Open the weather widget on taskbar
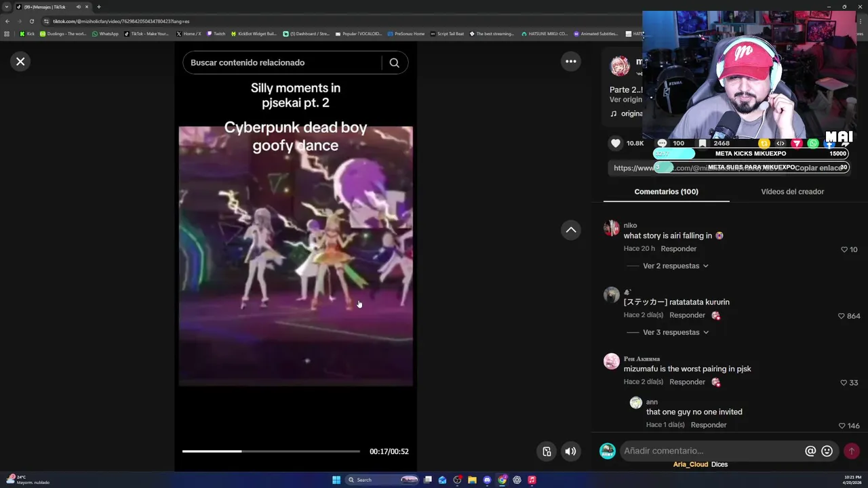 click(27, 479)
